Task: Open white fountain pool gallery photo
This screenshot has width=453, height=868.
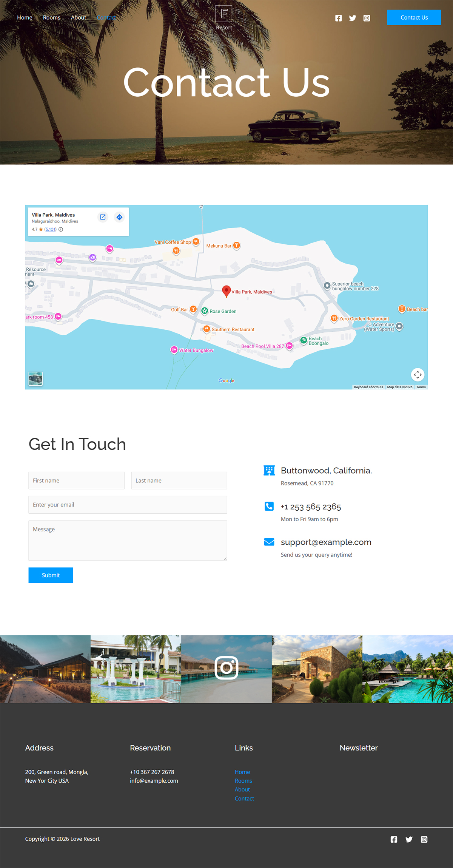Action: pyautogui.click(x=136, y=669)
